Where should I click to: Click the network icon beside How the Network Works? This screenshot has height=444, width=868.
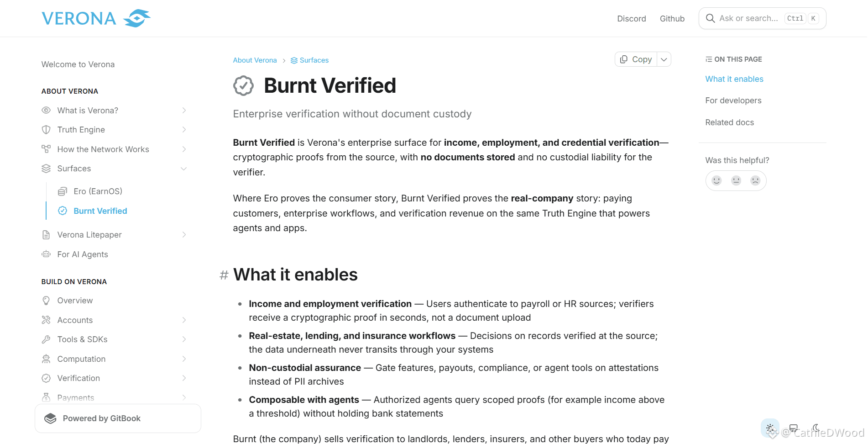pyautogui.click(x=46, y=149)
